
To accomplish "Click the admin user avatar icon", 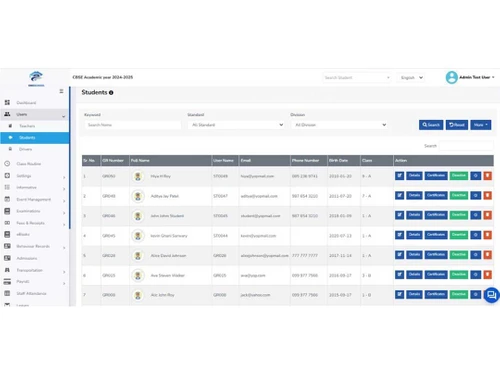I will point(451,77).
